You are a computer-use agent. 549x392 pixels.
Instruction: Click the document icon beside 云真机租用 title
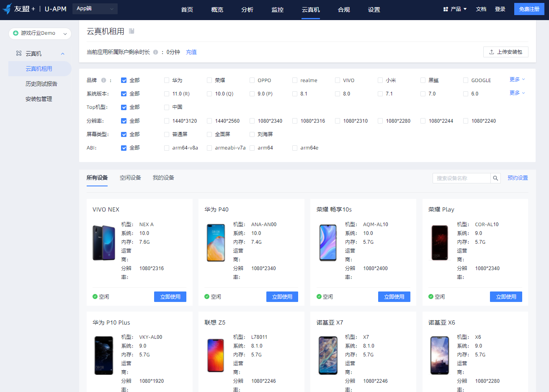131,31
